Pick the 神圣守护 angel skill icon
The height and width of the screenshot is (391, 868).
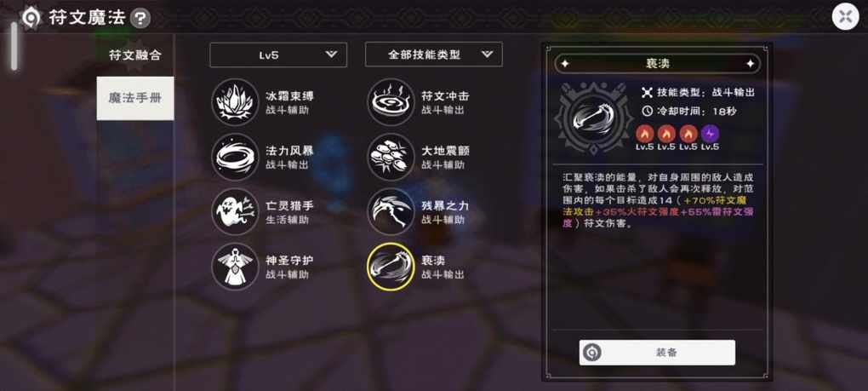point(235,267)
